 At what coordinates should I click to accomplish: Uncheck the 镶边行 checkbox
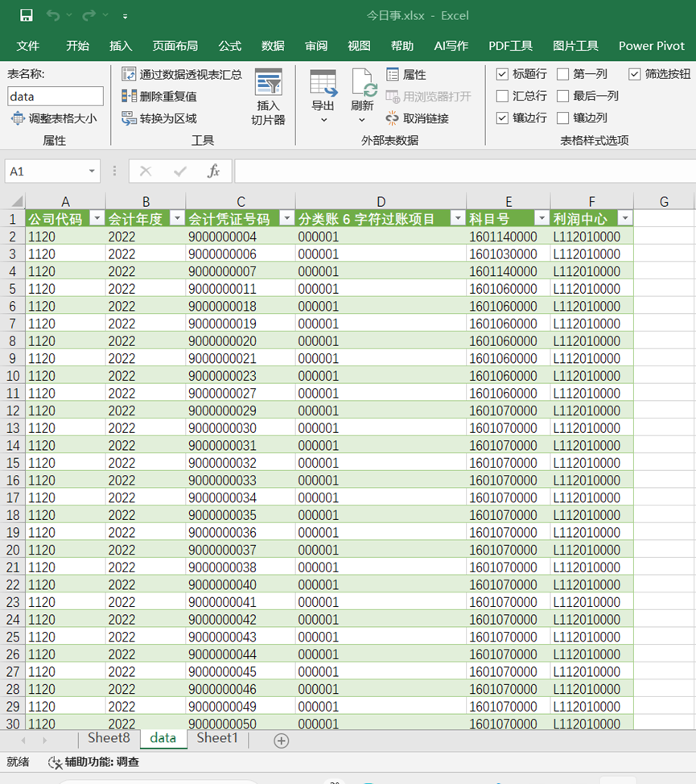pyautogui.click(x=502, y=118)
